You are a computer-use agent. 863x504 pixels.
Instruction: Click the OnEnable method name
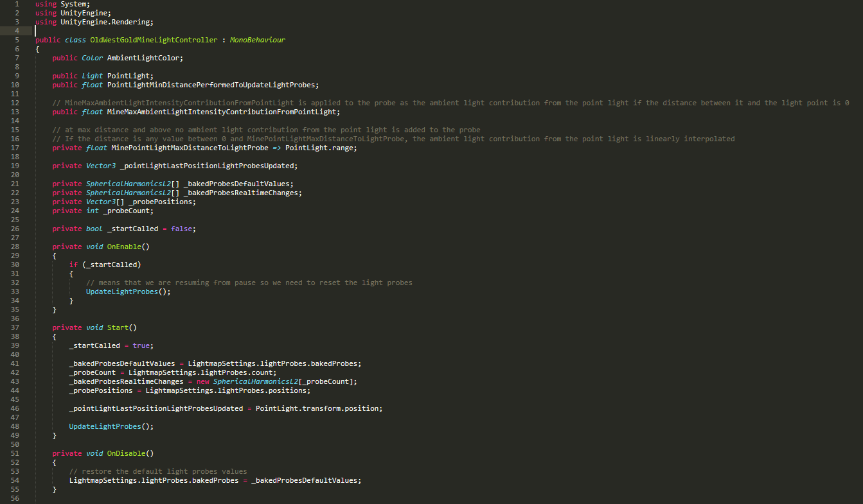pyautogui.click(x=124, y=247)
